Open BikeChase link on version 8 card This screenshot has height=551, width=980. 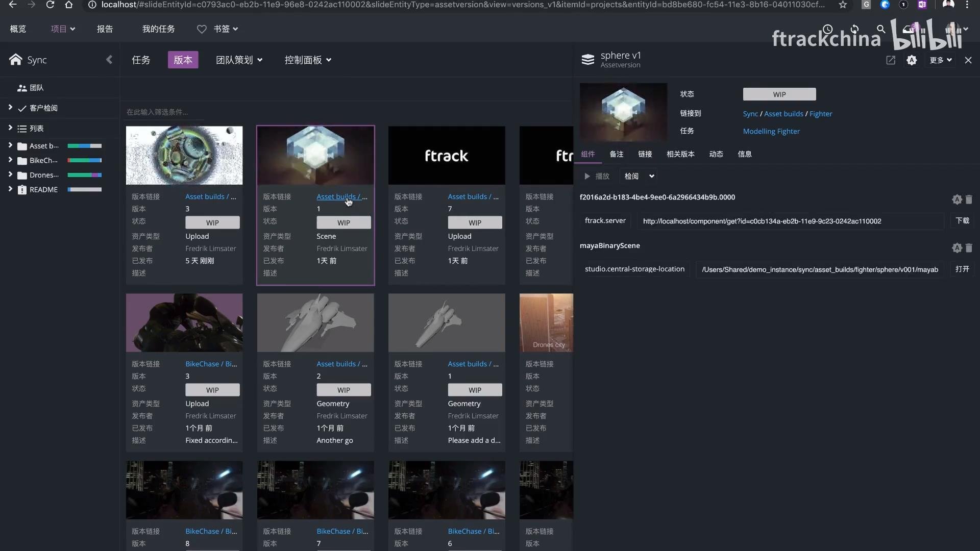point(211,531)
